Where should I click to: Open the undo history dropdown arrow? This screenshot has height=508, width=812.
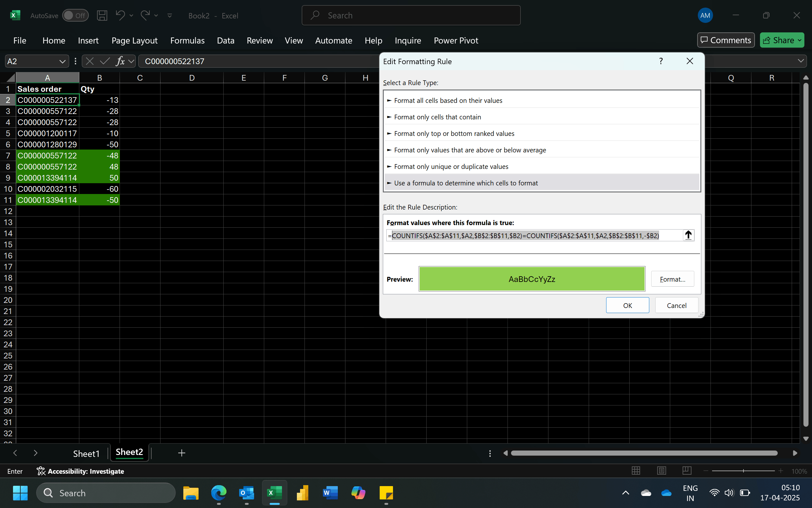pyautogui.click(x=131, y=16)
